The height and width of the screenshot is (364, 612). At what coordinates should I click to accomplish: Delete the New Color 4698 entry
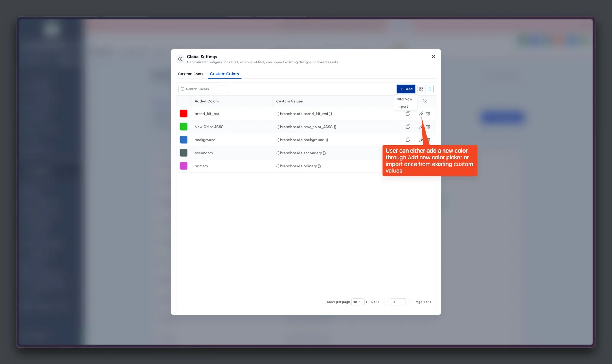428,127
